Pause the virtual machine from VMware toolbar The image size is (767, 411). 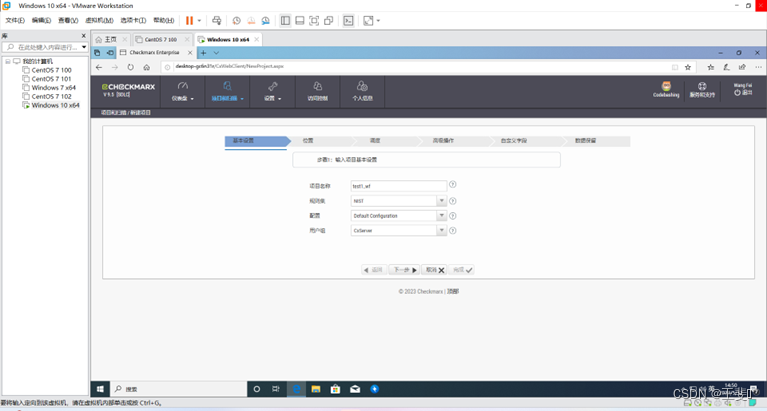click(189, 21)
